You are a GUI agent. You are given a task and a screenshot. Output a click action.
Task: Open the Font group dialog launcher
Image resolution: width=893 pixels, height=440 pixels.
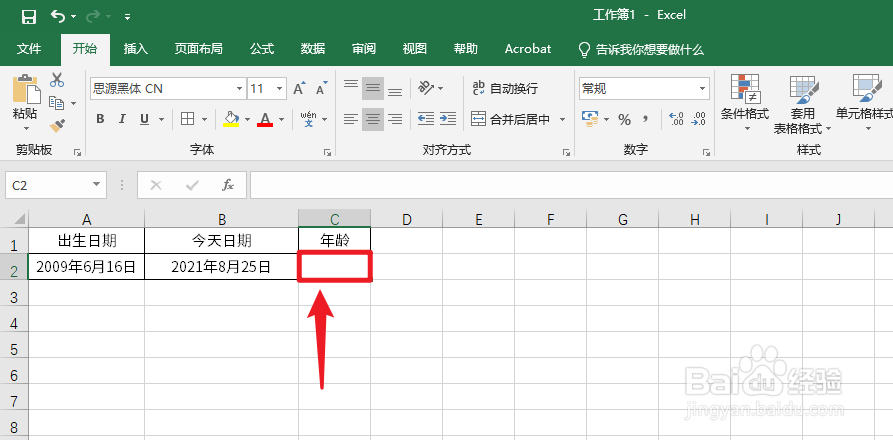coord(327,152)
